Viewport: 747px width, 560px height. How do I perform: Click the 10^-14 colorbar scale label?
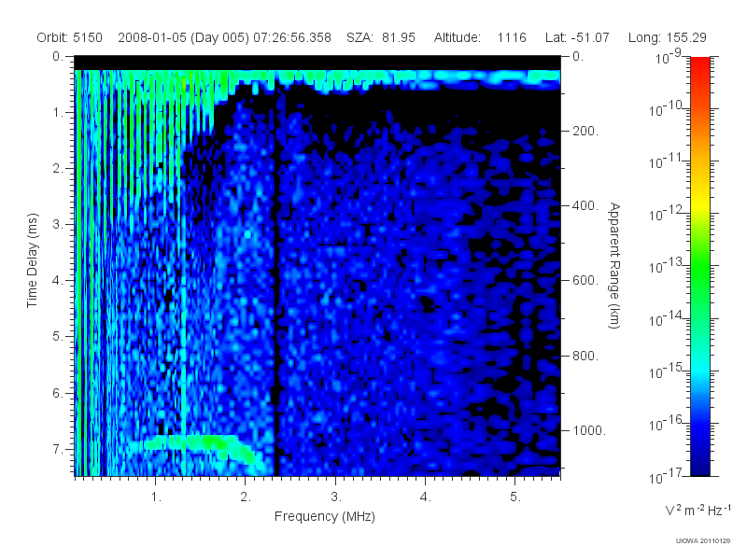[x=667, y=319]
